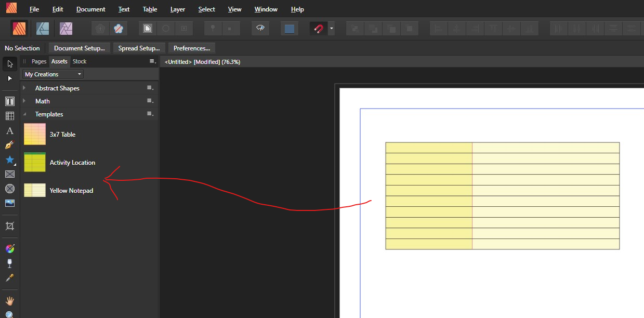Image resolution: width=644 pixels, height=318 pixels.
Task: Select the Picture Frame Rectangle tool
Action: coord(9,174)
